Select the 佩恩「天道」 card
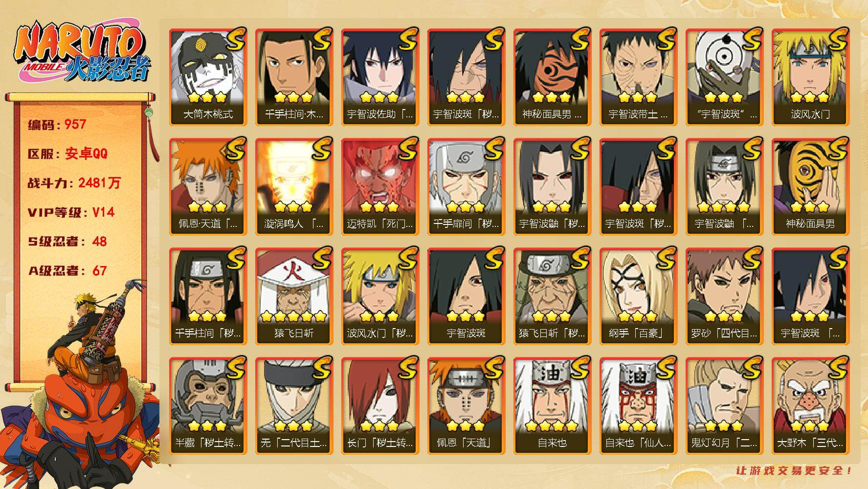868x489 pixels. click(466, 406)
